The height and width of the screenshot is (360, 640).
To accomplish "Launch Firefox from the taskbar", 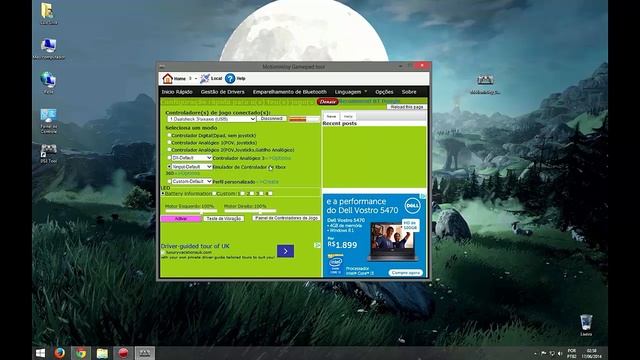I will [60, 353].
